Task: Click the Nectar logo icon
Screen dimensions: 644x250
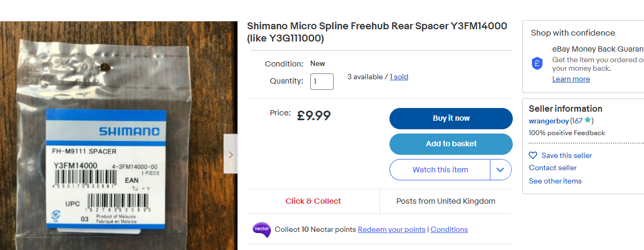Action: (x=261, y=230)
